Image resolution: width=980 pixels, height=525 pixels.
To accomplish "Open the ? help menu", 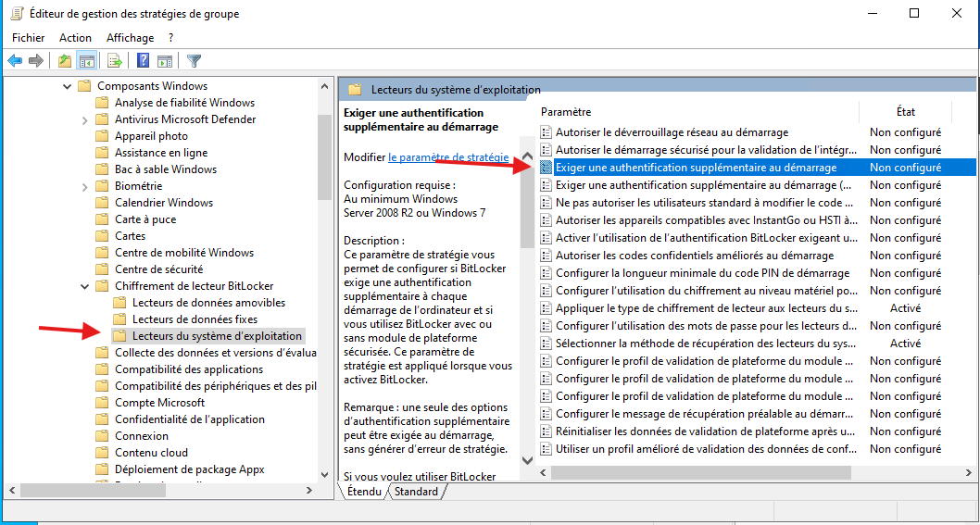I will tap(170, 37).
